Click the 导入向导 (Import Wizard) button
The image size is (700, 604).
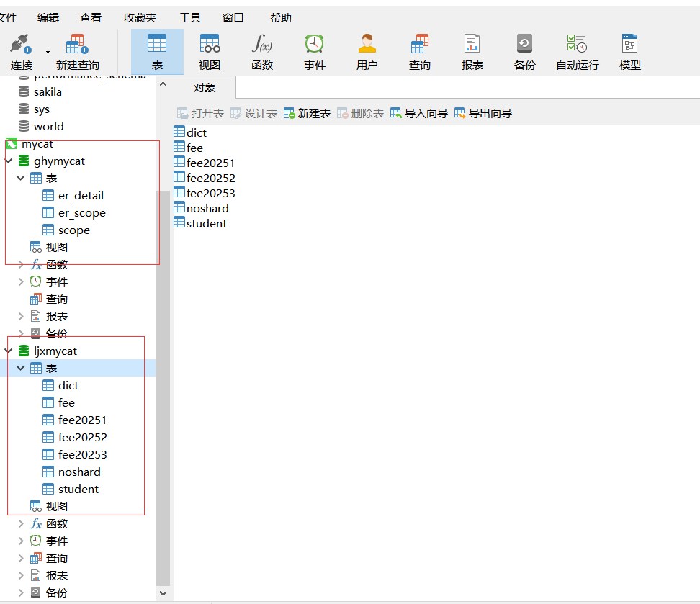pyautogui.click(x=419, y=114)
